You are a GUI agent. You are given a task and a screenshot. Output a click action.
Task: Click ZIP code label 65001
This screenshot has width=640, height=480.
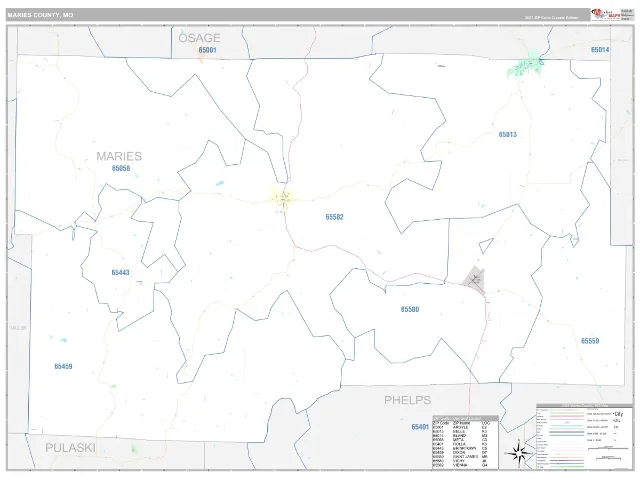[207, 50]
